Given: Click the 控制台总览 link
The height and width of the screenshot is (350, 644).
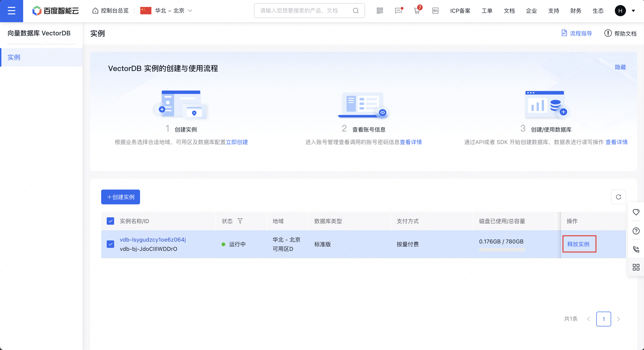Looking at the screenshot, I should [x=115, y=10].
